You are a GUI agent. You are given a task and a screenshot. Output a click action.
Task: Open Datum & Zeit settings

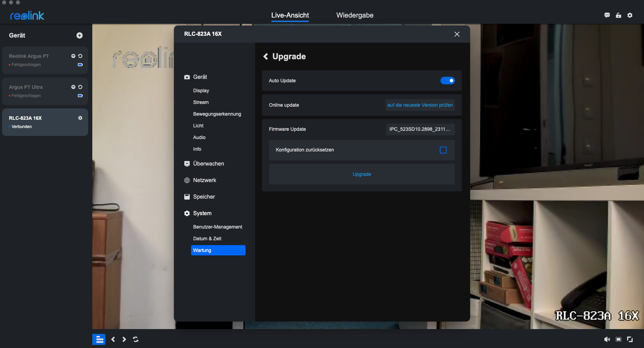pyautogui.click(x=207, y=239)
